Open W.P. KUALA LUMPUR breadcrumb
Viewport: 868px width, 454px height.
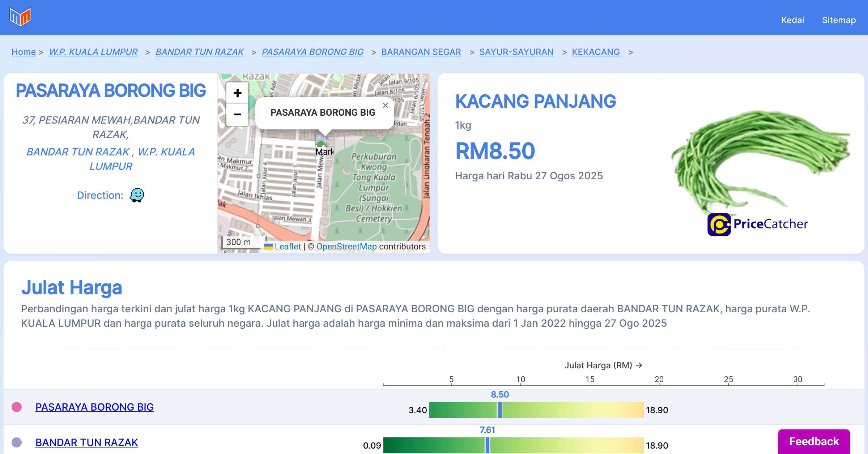tap(93, 52)
